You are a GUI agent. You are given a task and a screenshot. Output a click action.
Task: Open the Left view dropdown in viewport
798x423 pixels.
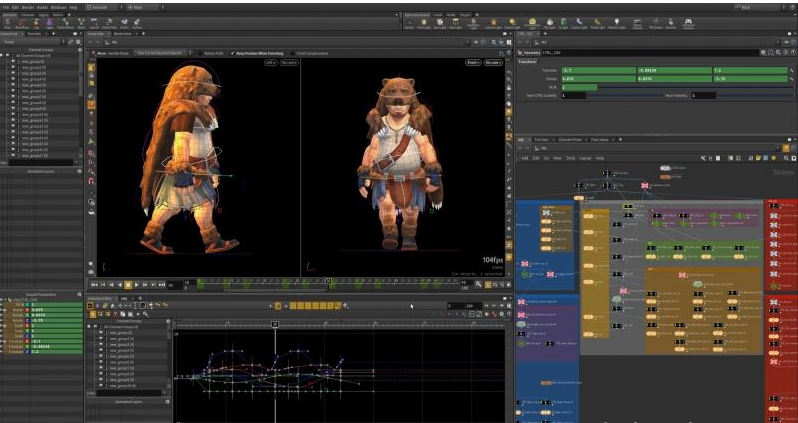coord(271,63)
